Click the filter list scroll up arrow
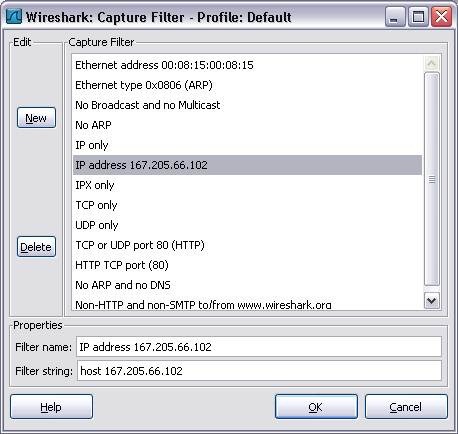The height and width of the screenshot is (434, 458). [432, 63]
